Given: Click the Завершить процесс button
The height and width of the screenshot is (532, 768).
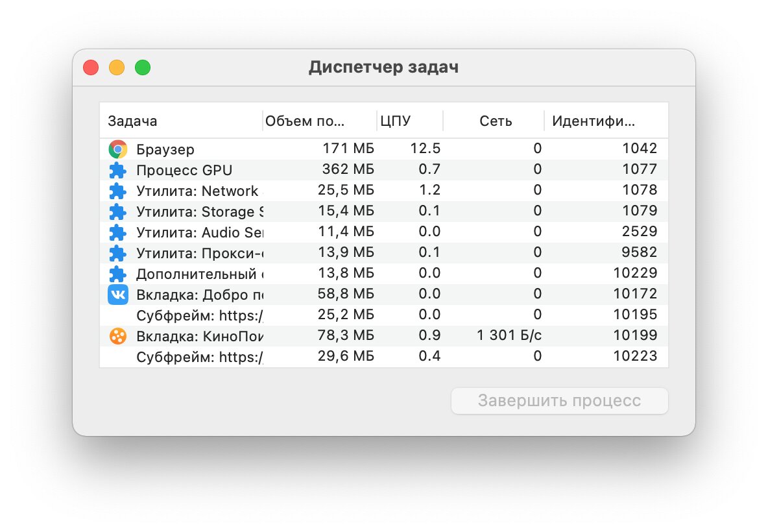Looking at the screenshot, I should pyautogui.click(x=559, y=401).
